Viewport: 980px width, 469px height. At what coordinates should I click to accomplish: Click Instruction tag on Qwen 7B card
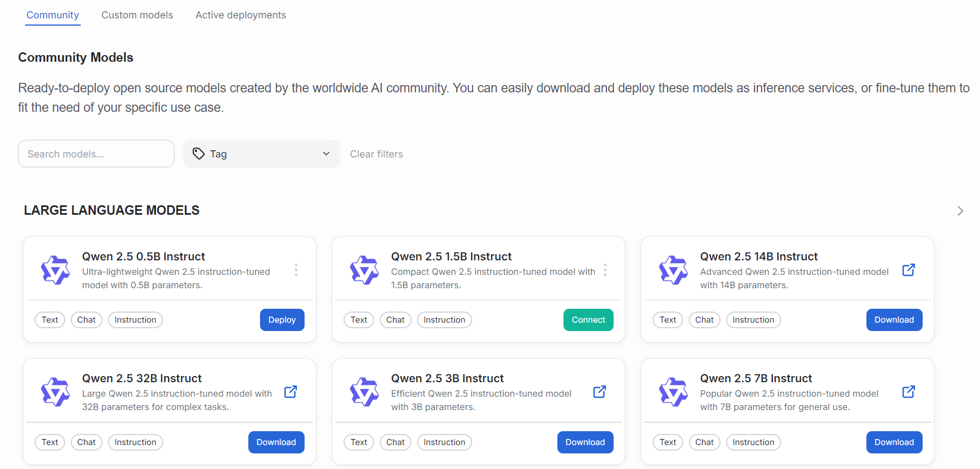[x=753, y=442]
